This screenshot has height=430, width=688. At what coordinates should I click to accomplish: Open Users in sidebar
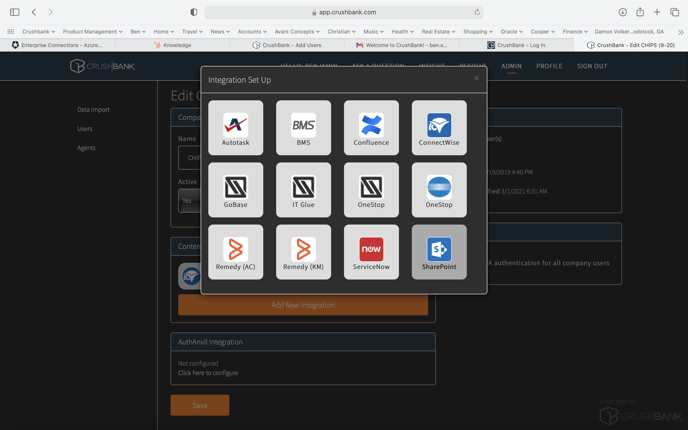tap(85, 129)
